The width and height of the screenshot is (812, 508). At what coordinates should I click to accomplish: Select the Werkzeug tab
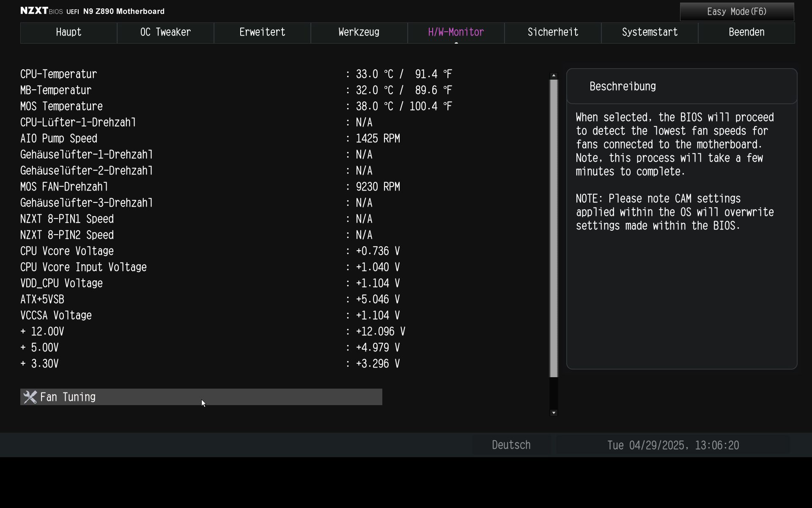pyautogui.click(x=359, y=33)
